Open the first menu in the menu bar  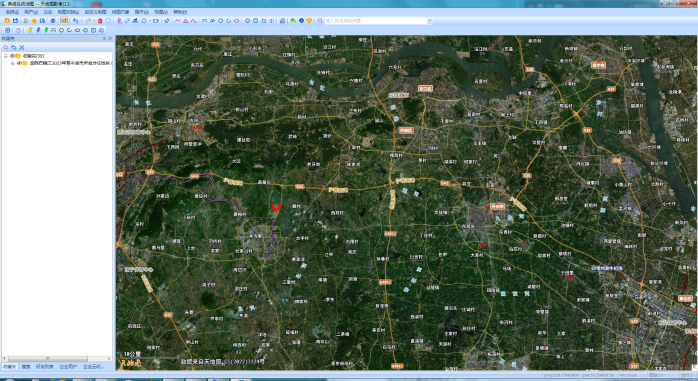point(12,12)
